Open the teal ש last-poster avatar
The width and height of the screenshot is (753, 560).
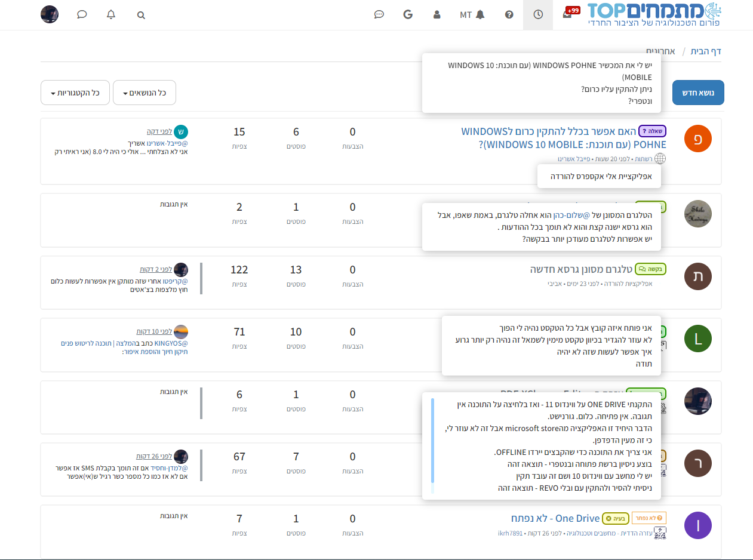tap(181, 131)
